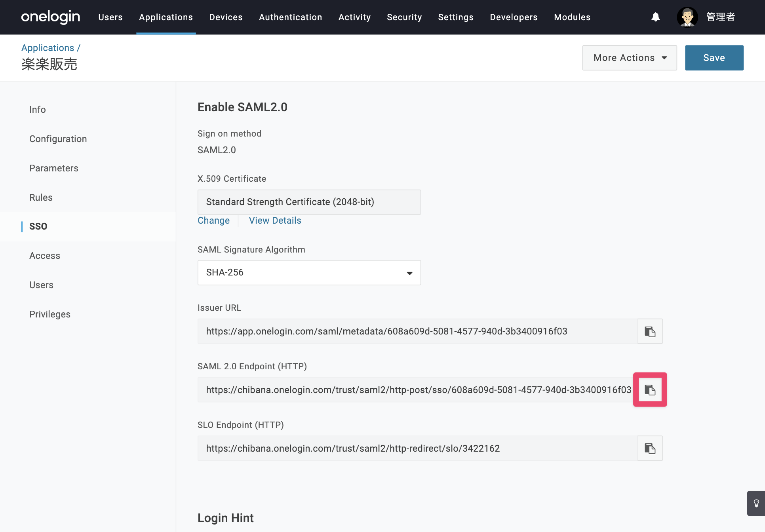Image resolution: width=765 pixels, height=532 pixels.
Task: Select the SSO sidebar tab
Action: (x=38, y=226)
